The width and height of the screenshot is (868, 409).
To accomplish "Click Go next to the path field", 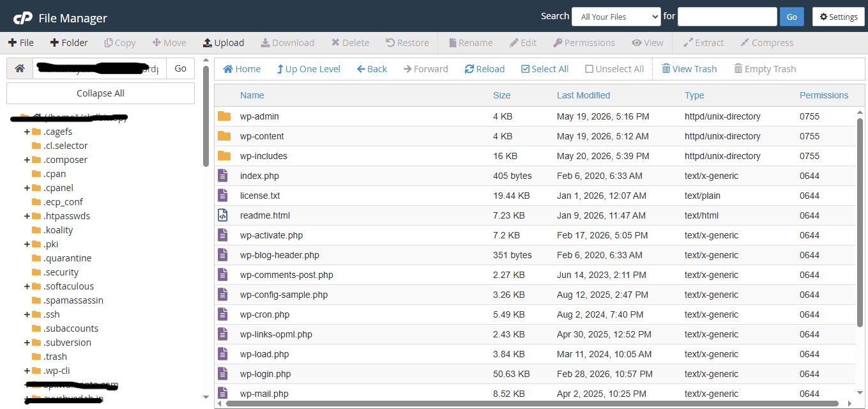I will pos(181,68).
